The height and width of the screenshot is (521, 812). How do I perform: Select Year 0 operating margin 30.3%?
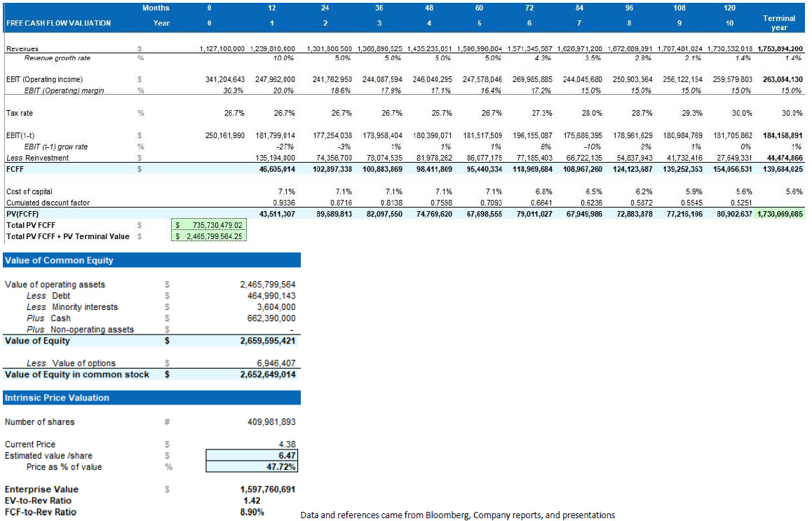(x=234, y=90)
